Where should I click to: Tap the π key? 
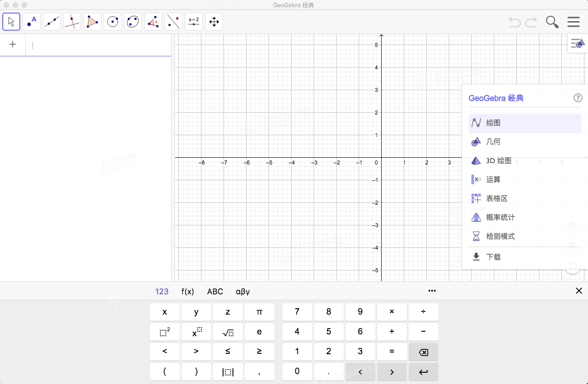tap(260, 312)
